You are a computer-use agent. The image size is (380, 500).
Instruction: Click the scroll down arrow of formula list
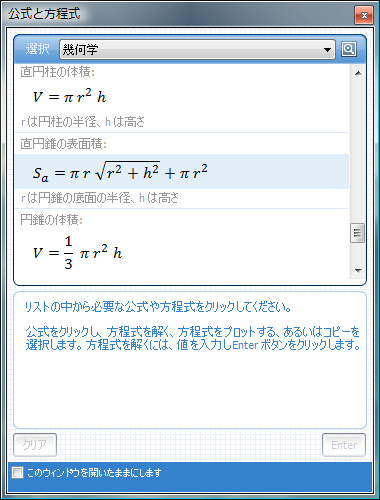tap(358, 271)
